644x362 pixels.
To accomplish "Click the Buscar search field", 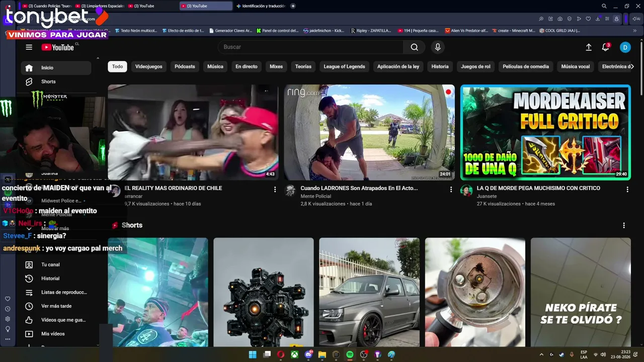I will pos(310,47).
